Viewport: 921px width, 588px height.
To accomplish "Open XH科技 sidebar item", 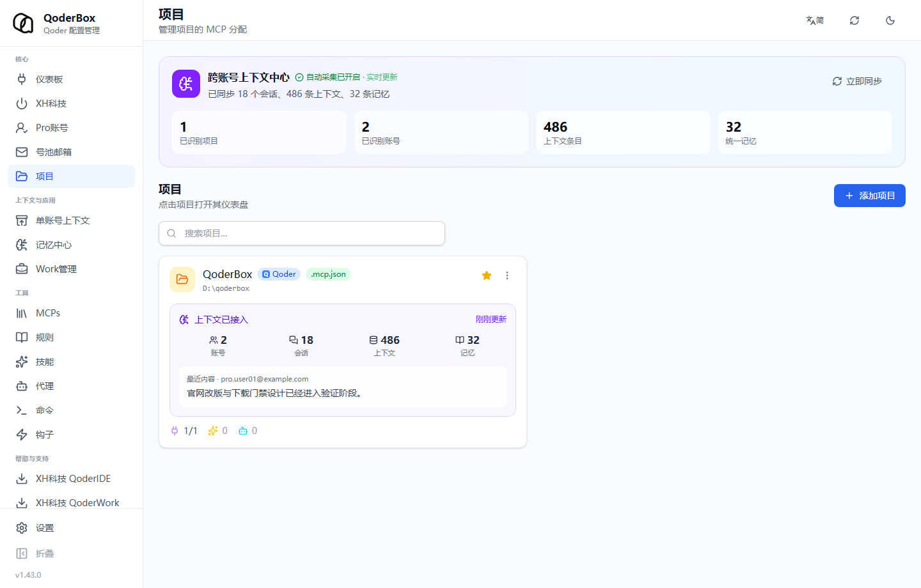I will [71, 104].
